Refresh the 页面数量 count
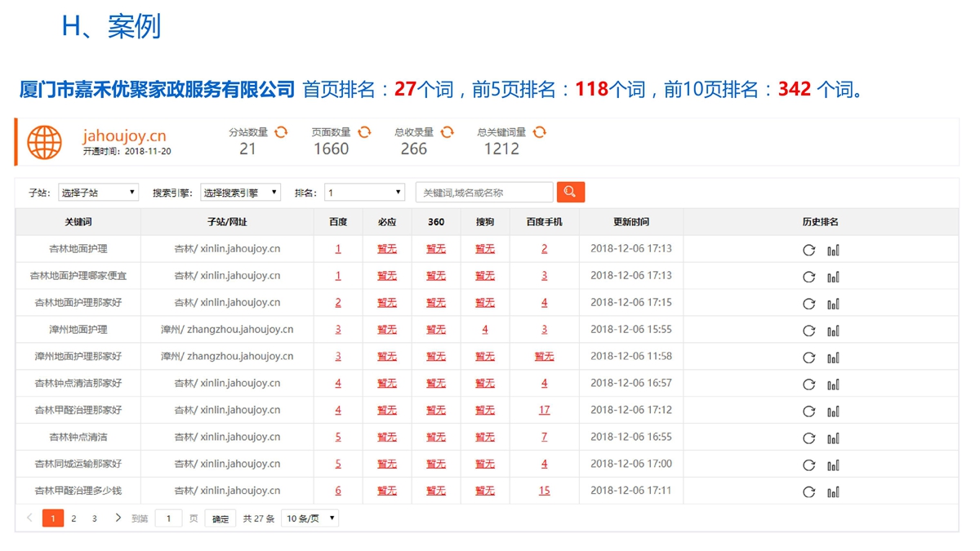The image size is (980, 551). click(x=364, y=132)
